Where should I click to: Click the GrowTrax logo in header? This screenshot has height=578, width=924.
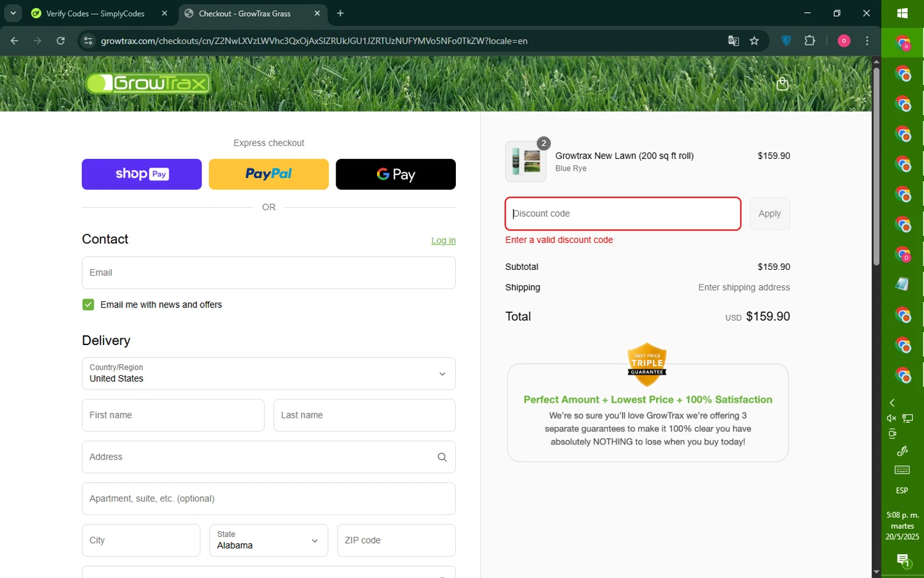click(148, 83)
